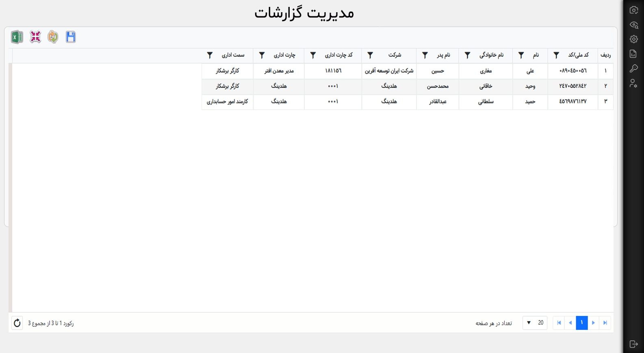Select the row for سلطانی
The width and height of the screenshot is (644, 353).
click(x=486, y=102)
